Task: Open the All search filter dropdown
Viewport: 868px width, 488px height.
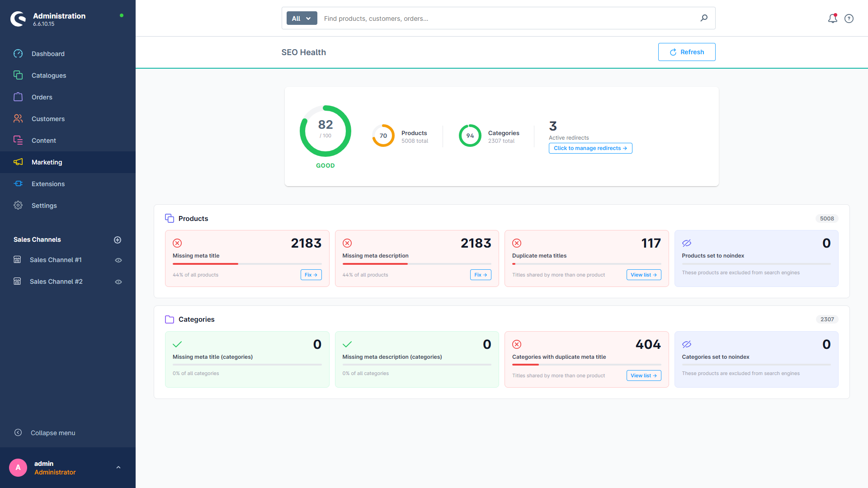Action: point(301,18)
